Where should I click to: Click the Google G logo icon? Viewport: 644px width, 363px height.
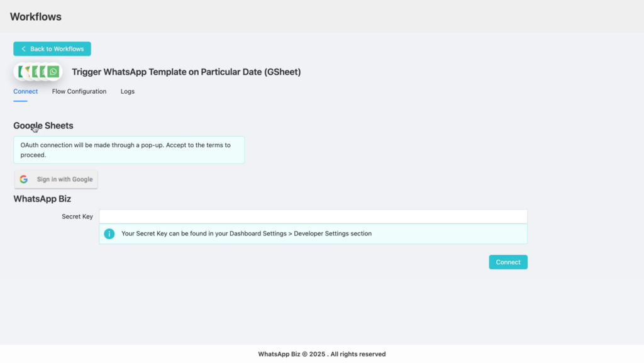pos(24,179)
